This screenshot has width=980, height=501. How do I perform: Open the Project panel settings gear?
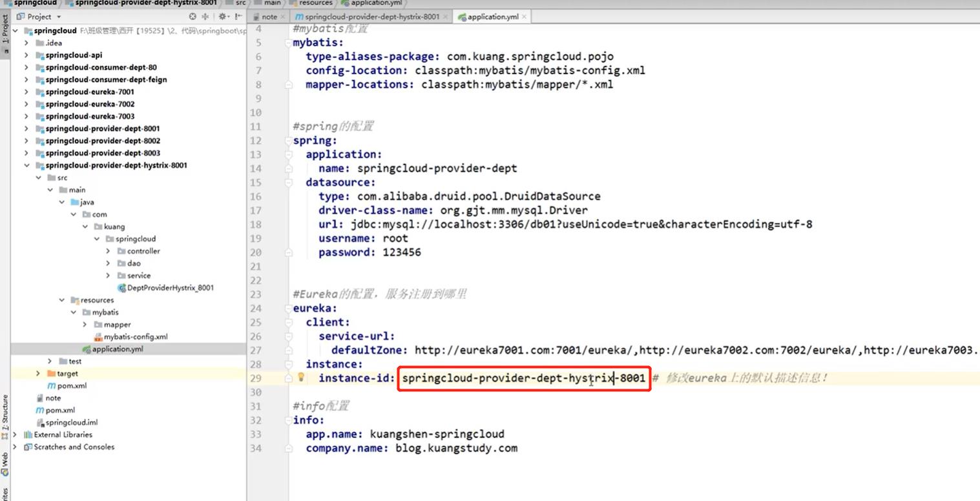(x=223, y=17)
